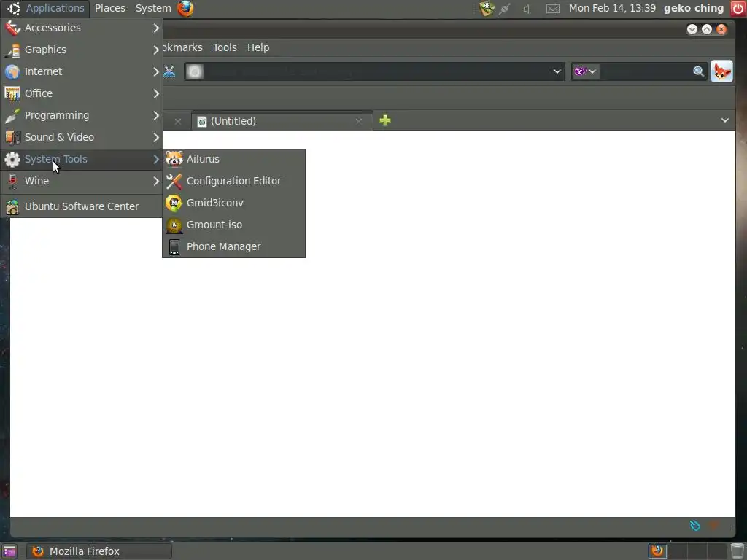The image size is (747, 560).
Task: Click the clock showing Mon Feb 14
Action: (612, 8)
